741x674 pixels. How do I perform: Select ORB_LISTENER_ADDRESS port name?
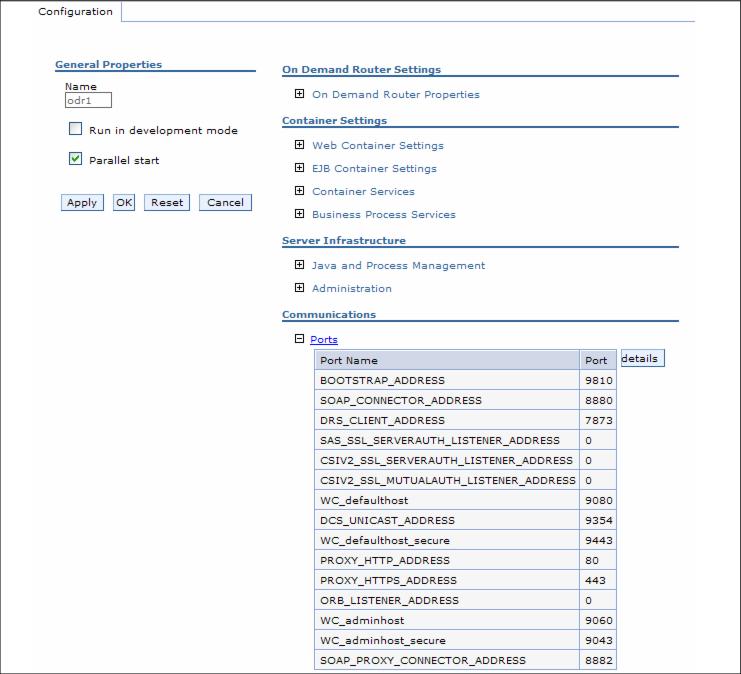pyautogui.click(x=389, y=600)
